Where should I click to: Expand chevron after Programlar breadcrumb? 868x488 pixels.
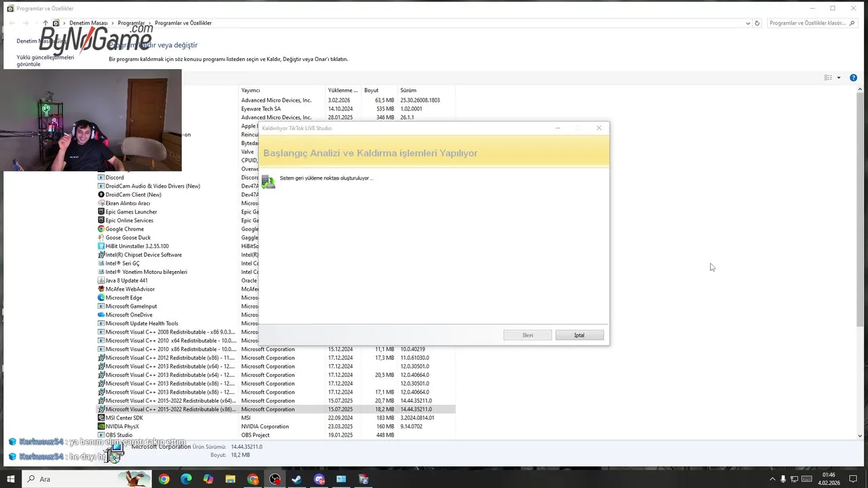(150, 23)
